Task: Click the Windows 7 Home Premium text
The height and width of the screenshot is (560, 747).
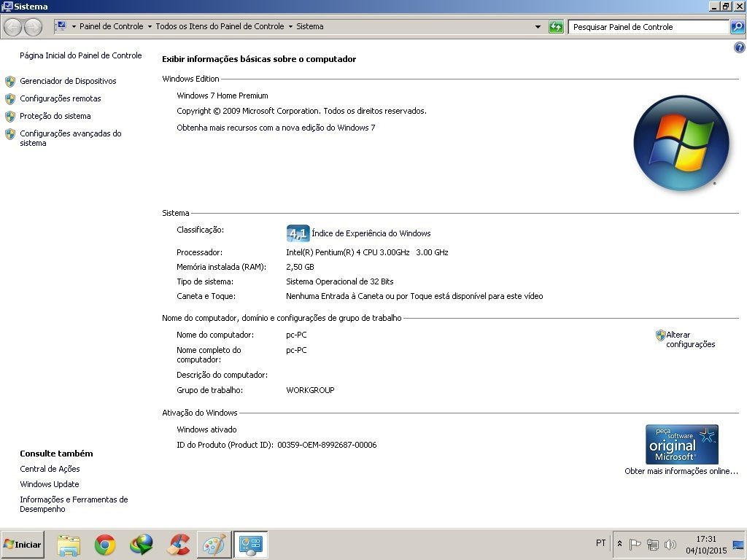Action: pos(222,96)
